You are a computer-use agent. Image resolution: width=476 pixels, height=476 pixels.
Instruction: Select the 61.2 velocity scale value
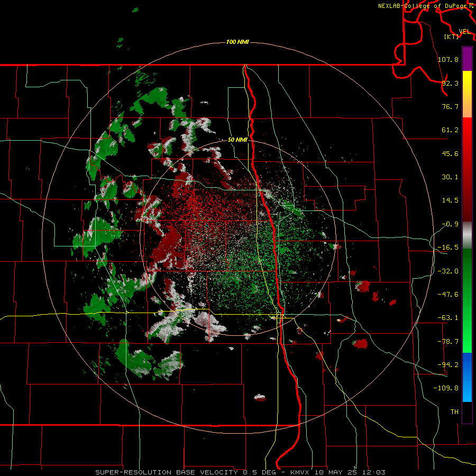(450, 130)
